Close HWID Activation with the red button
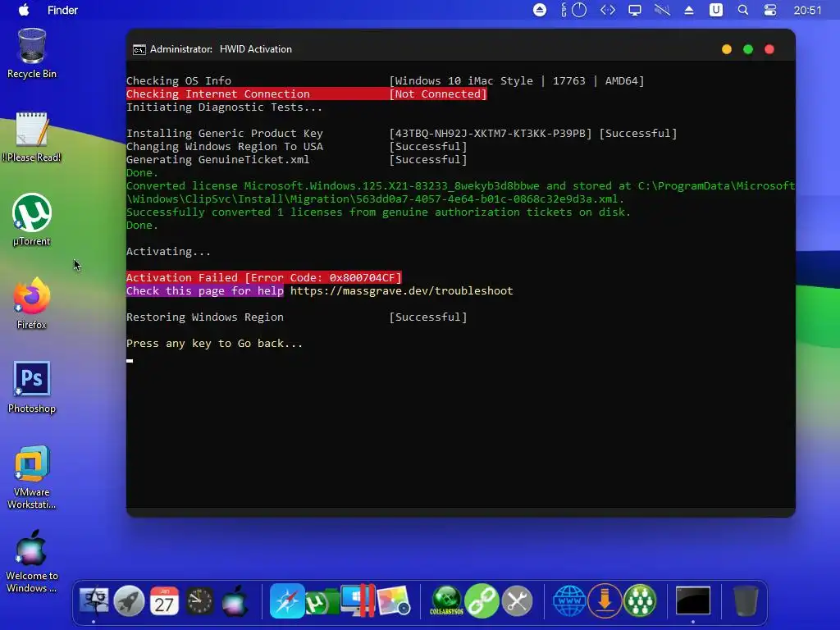840x630 pixels. (x=769, y=49)
